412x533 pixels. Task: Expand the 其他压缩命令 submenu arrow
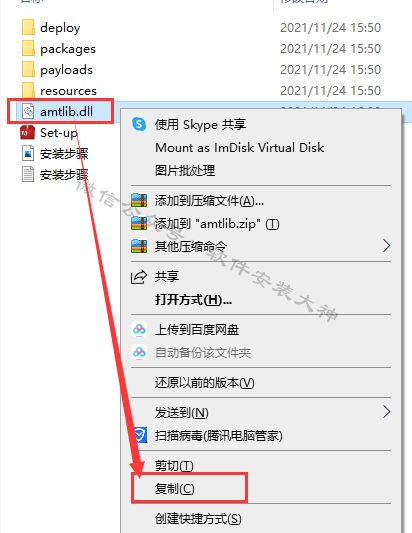pyautogui.click(x=386, y=246)
